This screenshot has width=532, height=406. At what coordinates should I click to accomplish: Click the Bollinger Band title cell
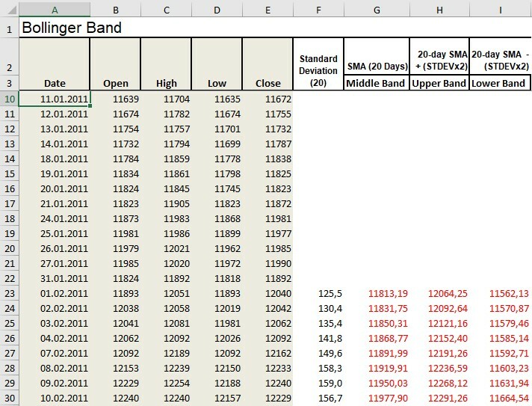(72, 29)
